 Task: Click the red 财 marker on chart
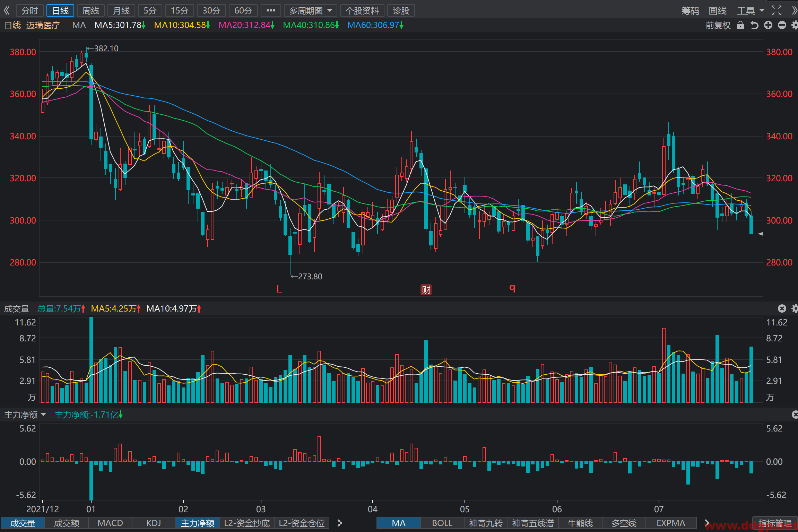point(426,290)
